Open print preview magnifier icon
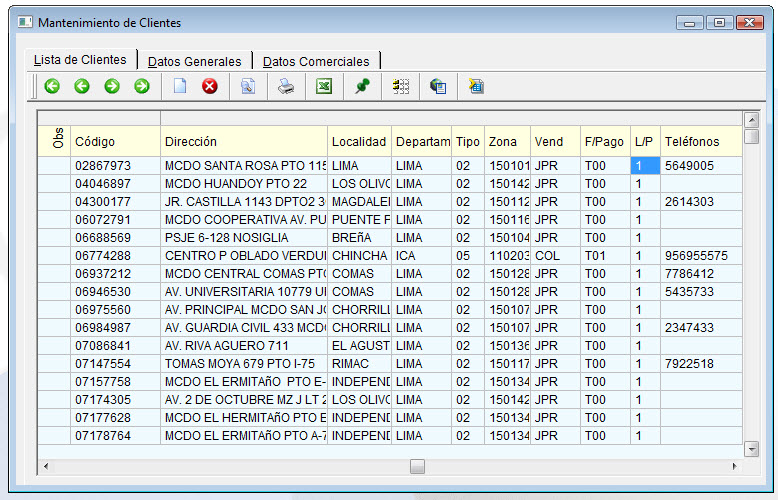 click(x=248, y=87)
